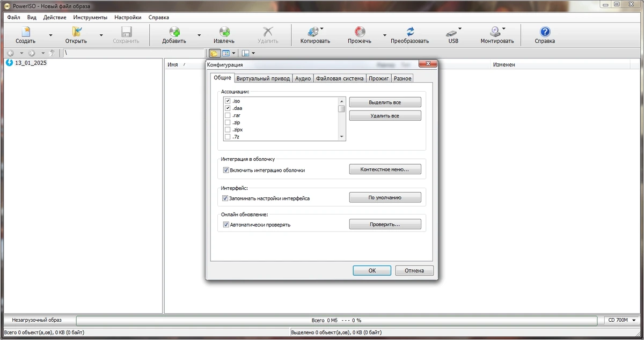Open the Настройки menu
644x340 pixels.
click(x=128, y=17)
